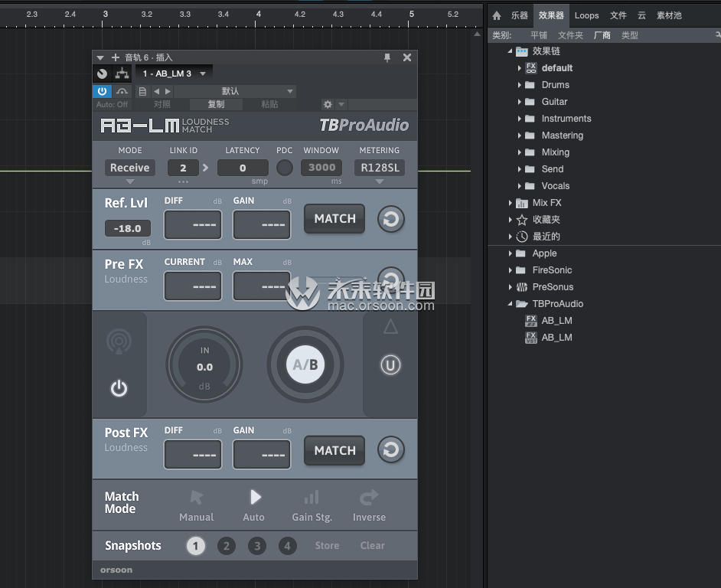This screenshot has width=721, height=588.
Task: Select Inverse match mode
Action: [x=369, y=505]
